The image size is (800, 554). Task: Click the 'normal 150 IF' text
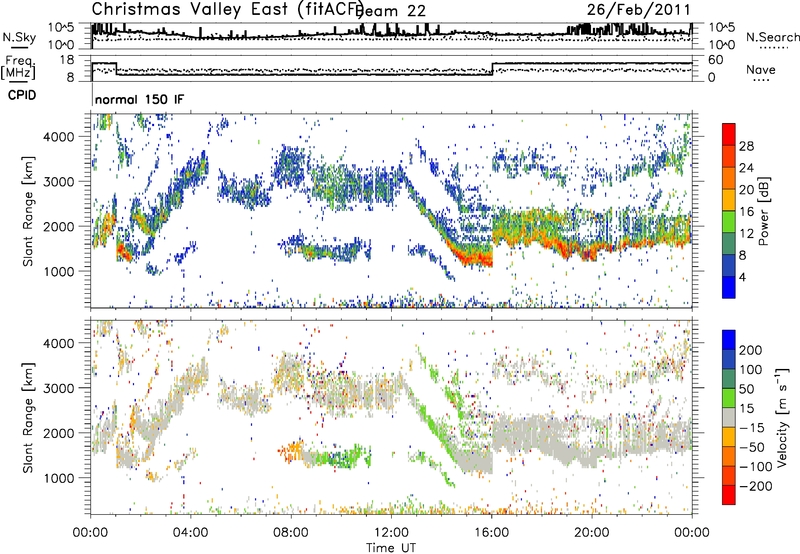tap(139, 99)
